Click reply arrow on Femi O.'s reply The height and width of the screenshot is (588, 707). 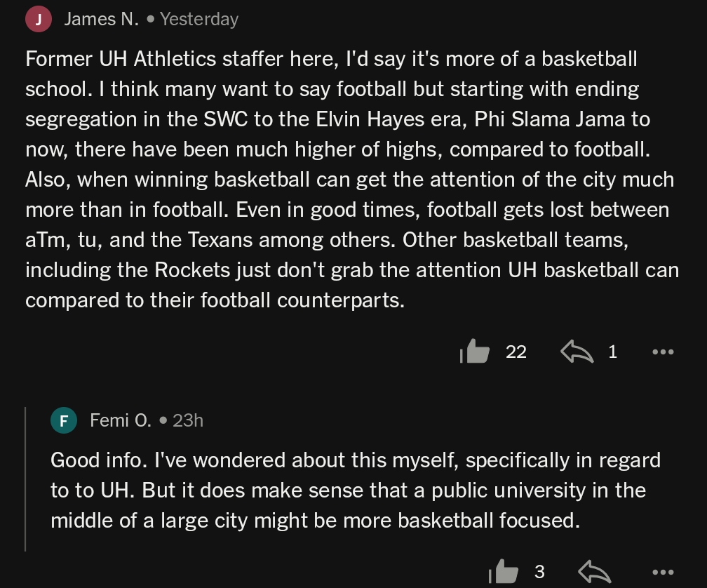tap(595, 571)
